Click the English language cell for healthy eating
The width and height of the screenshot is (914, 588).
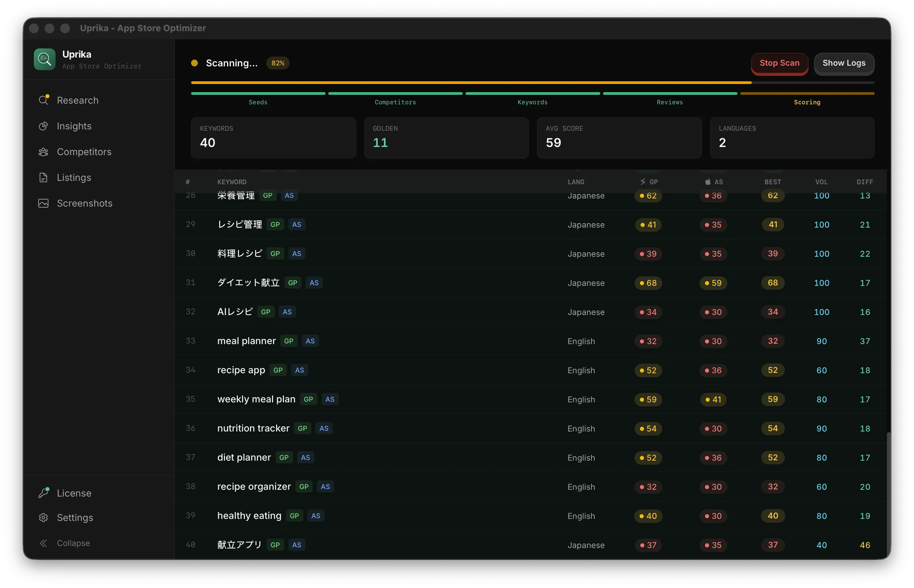pos(581,516)
